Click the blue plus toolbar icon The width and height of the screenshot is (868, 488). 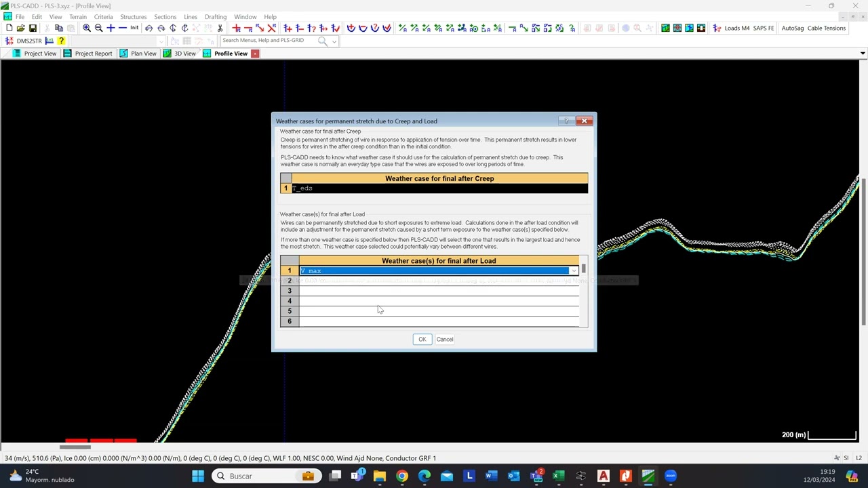(111, 28)
